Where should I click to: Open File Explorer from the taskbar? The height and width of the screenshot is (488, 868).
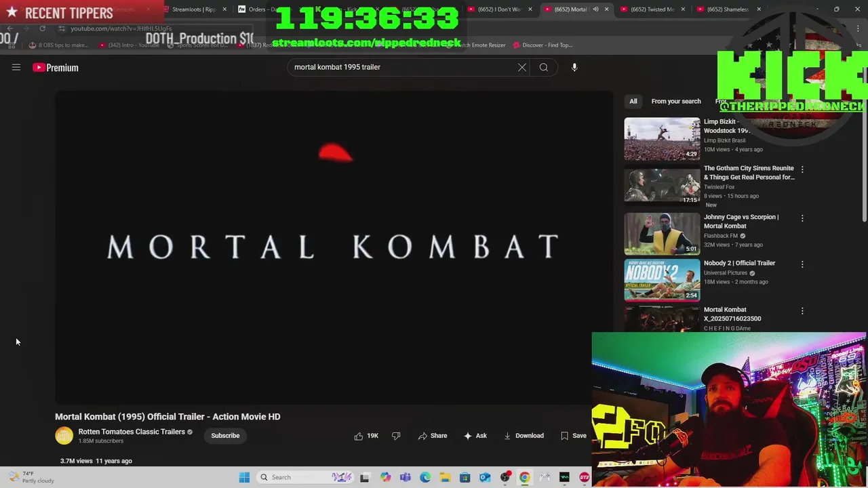pyautogui.click(x=445, y=477)
